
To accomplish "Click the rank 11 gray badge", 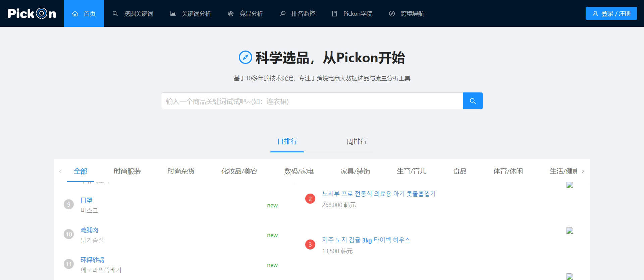I will tap(69, 264).
